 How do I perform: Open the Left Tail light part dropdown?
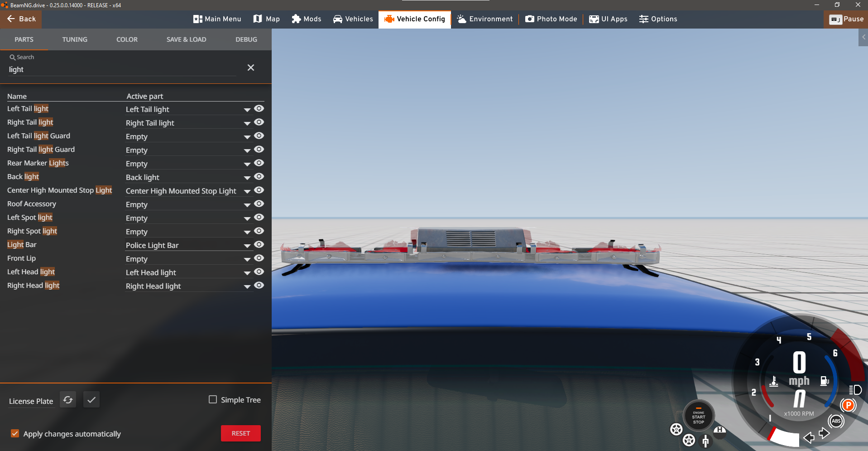point(188,109)
